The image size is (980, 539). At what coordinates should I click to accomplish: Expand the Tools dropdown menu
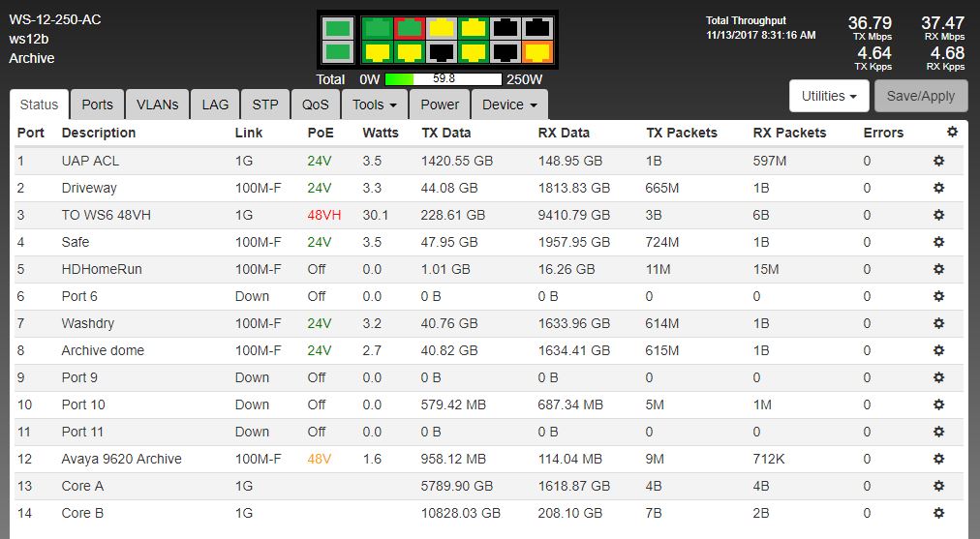[x=374, y=105]
